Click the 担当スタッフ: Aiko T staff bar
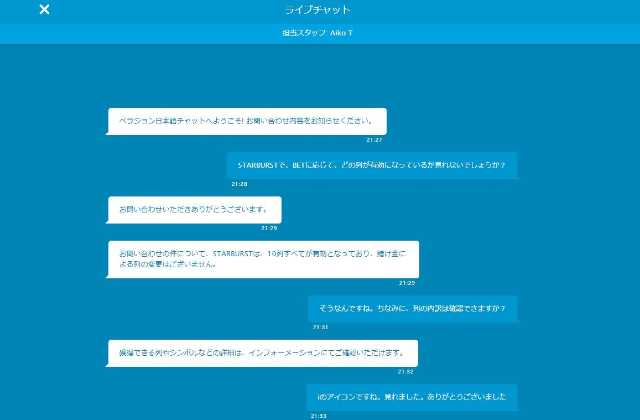 [x=318, y=33]
